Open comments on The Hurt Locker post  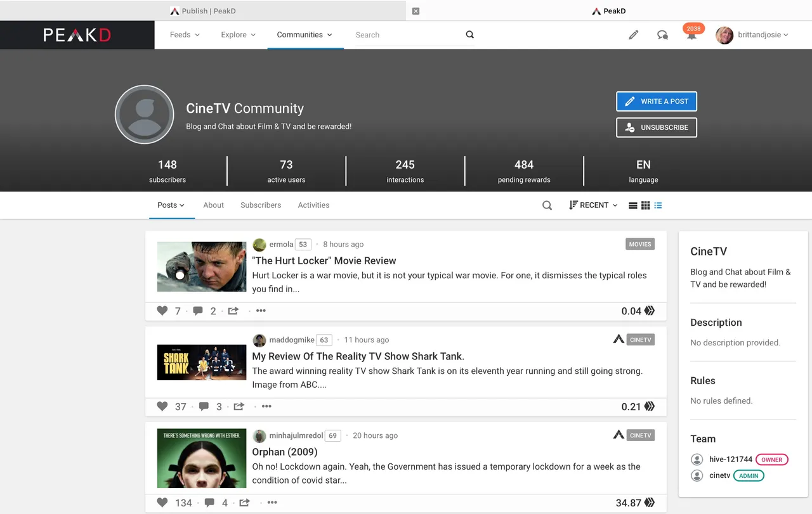coord(198,311)
